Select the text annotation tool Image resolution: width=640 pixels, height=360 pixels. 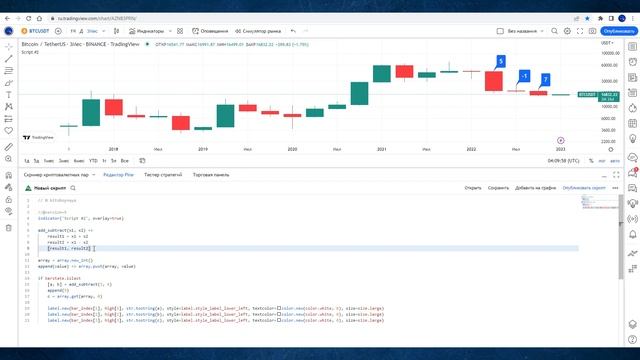(x=9, y=95)
